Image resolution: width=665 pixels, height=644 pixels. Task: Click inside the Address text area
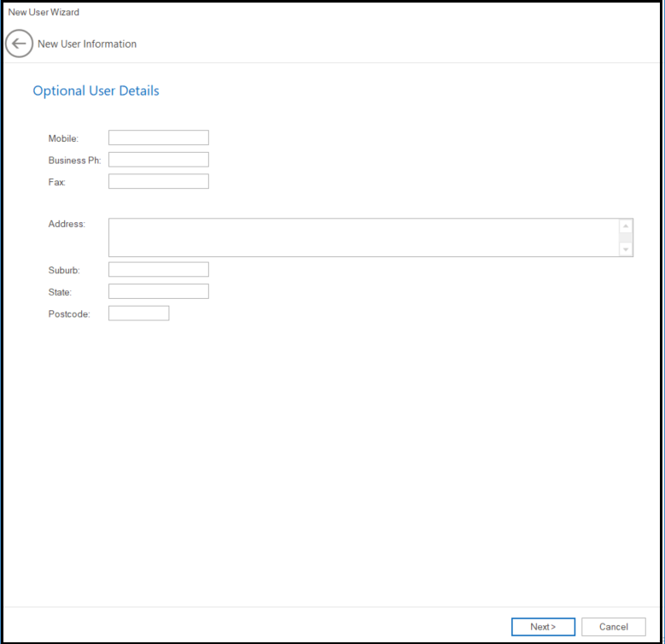363,237
